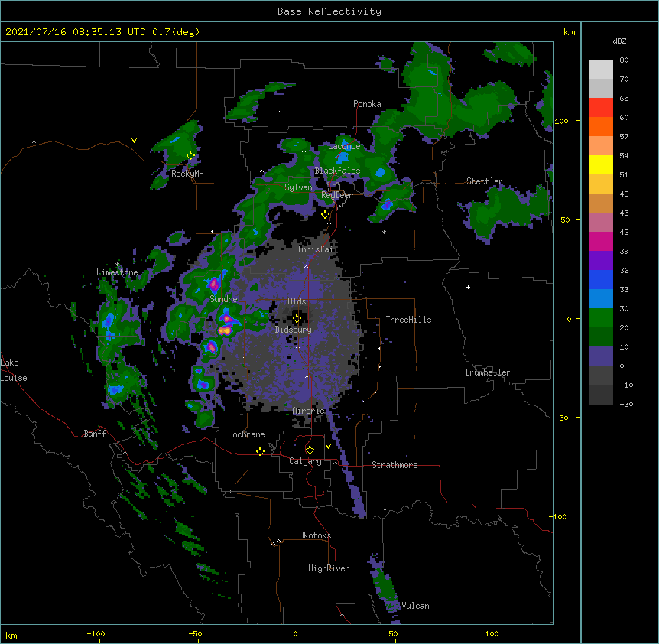Click the yellow diamond marker near Cochrane
Image resolution: width=659 pixels, height=644 pixels.
260,451
